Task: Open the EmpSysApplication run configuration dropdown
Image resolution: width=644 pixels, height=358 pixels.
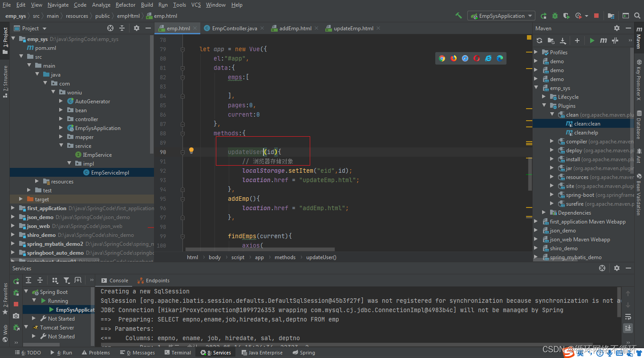Action: pos(501,15)
